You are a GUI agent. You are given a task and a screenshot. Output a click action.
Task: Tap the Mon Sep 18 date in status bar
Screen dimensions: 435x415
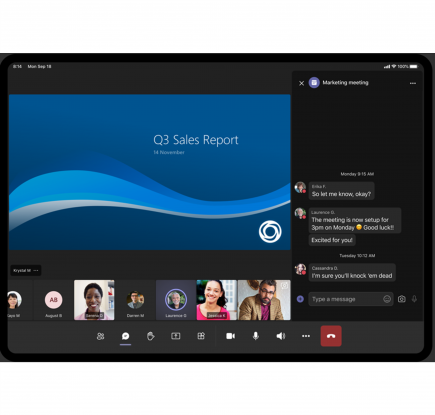[39, 67]
